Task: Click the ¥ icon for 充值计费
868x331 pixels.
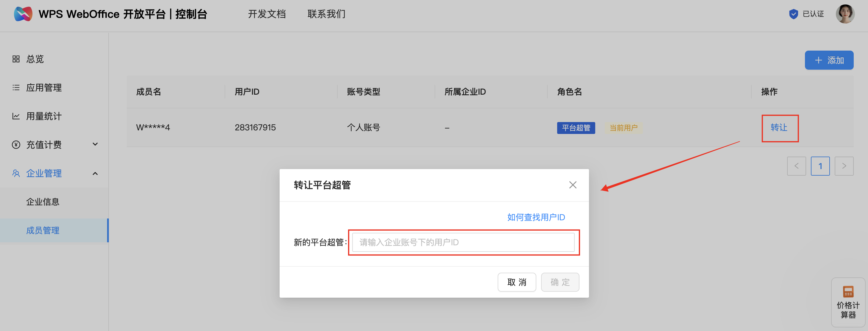Action: (x=15, y=144)
